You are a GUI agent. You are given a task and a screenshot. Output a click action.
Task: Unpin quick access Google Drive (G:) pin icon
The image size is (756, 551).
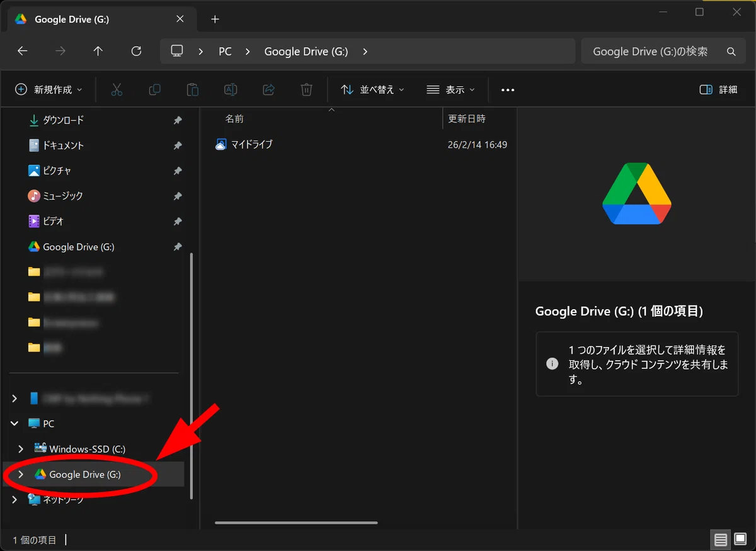pyautogui.click(x=178, y=247)
